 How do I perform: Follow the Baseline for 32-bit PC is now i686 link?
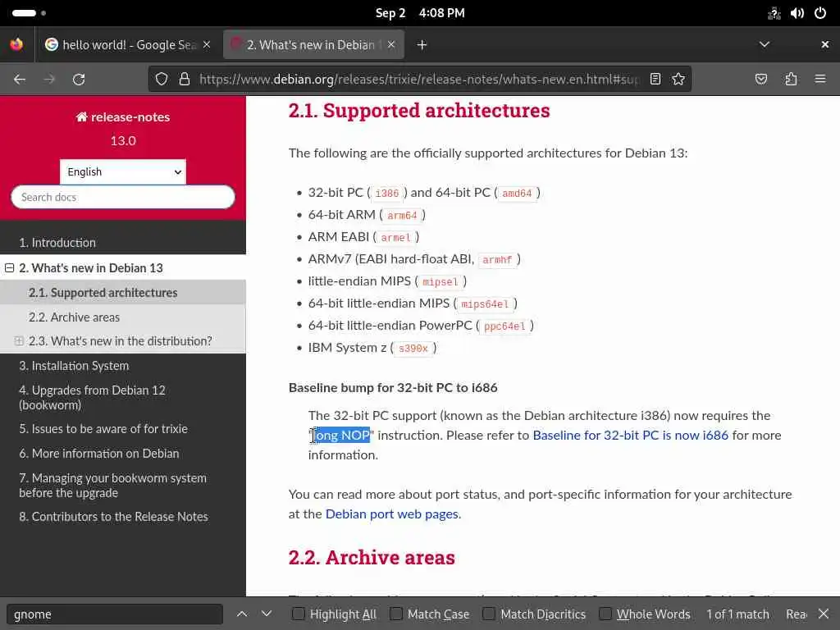(x=631, y=435)
